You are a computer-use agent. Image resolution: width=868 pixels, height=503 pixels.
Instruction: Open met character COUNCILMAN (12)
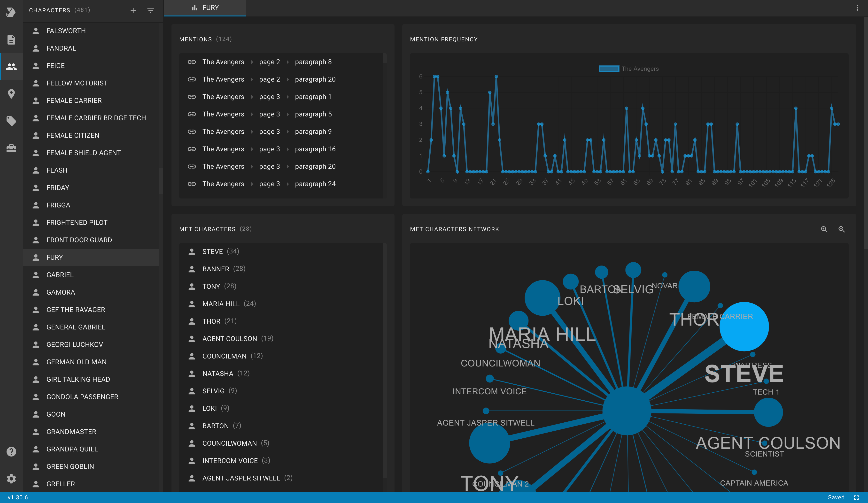point(281,356)
